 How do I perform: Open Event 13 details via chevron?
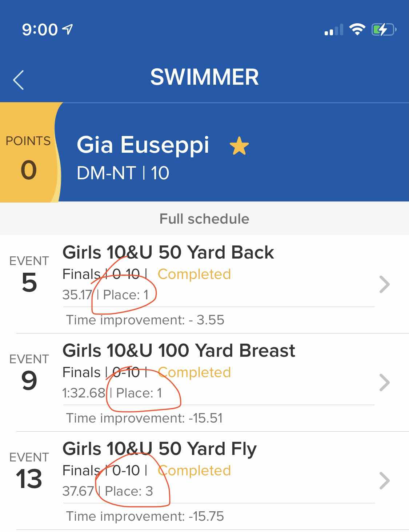coord(384,481)
